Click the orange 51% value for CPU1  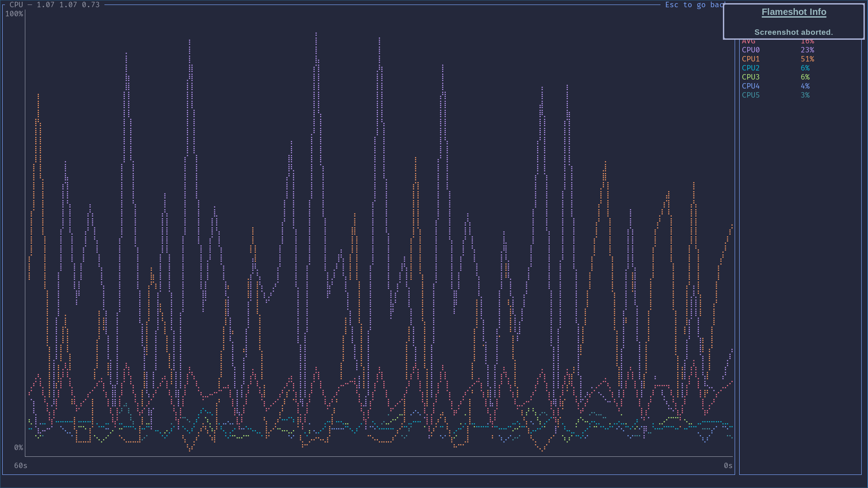pos(807,59)
